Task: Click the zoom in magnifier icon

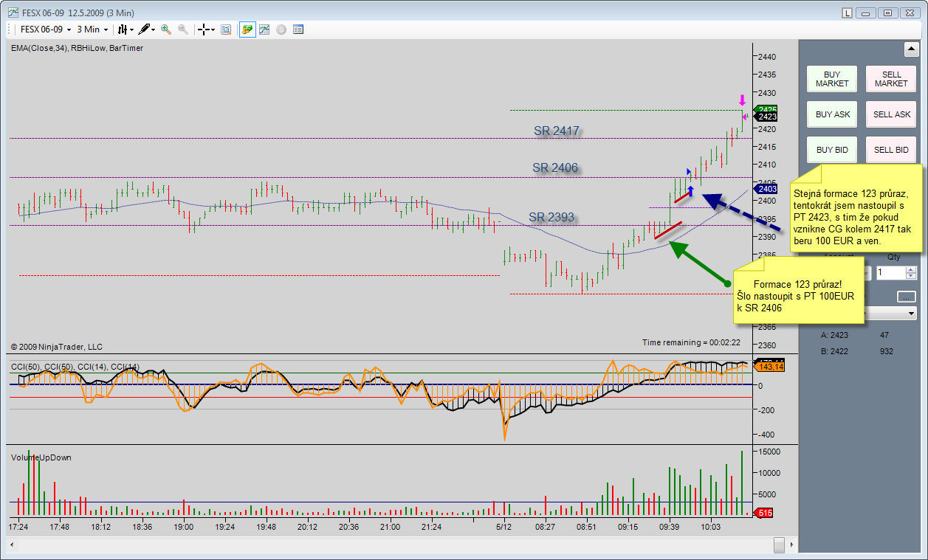Action: click(166, 30)
